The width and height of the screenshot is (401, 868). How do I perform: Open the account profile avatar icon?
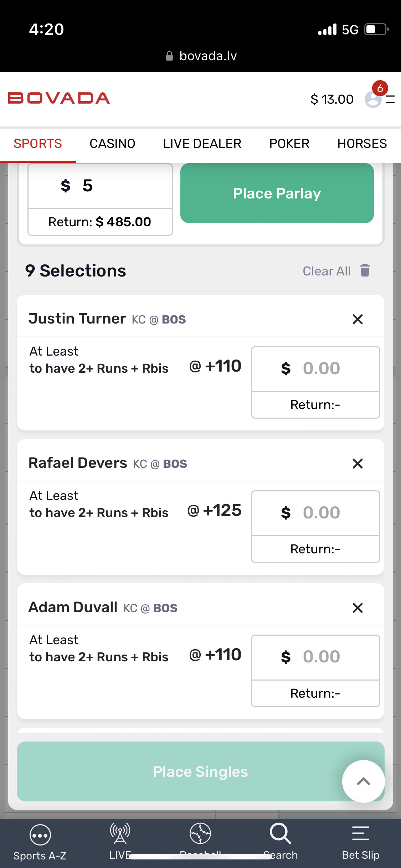point(373,99)
